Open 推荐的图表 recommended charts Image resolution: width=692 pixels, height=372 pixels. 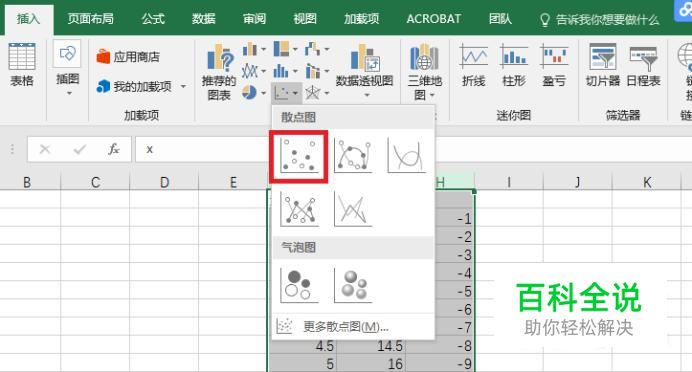click(x=219, y=73)
